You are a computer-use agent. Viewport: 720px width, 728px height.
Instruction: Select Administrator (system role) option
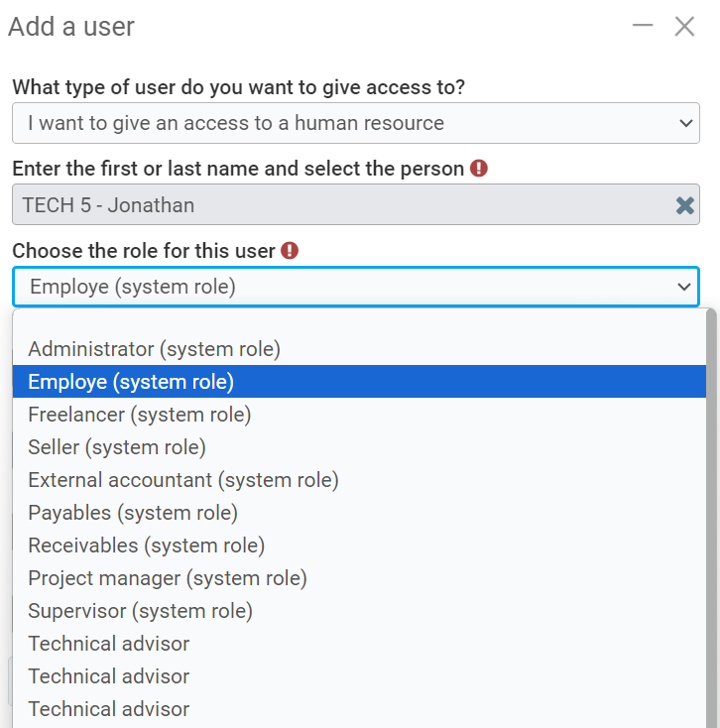(154, 349)
